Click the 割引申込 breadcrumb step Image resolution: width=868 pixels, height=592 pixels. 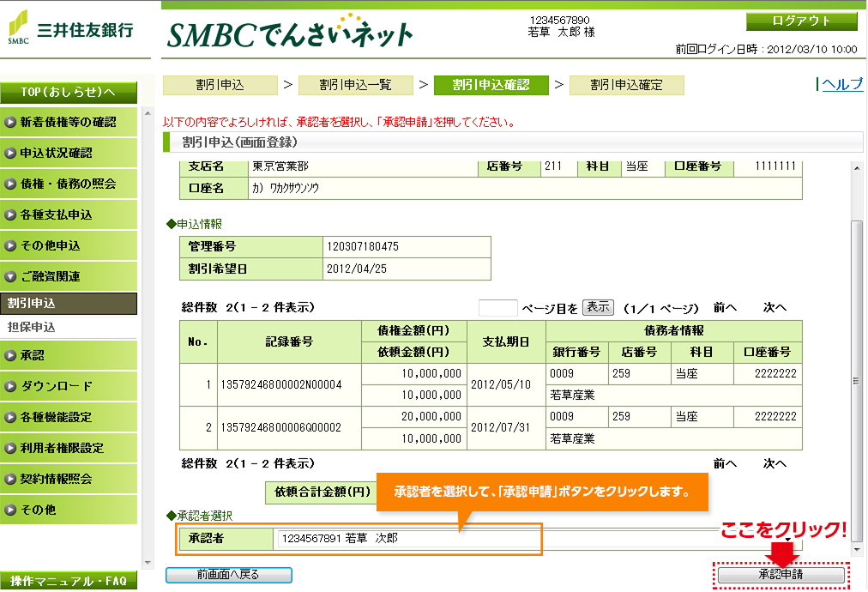point(220,85)
